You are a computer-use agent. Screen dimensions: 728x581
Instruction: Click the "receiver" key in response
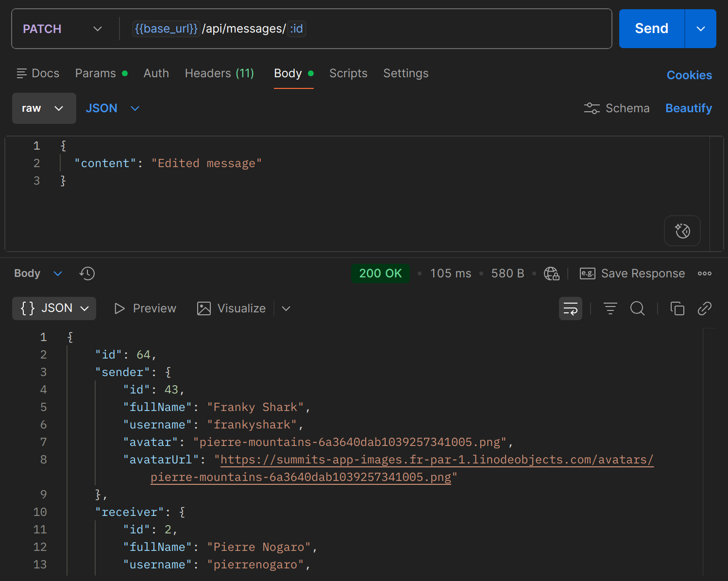(x=130, y=512)
